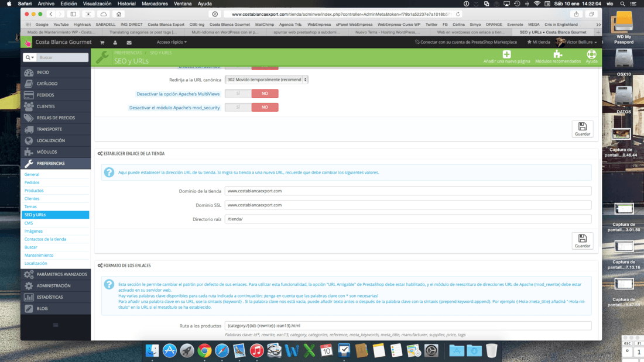644x362 pixels.
Task: Open the CMS preferences submenu
Action: pos(29,223)
